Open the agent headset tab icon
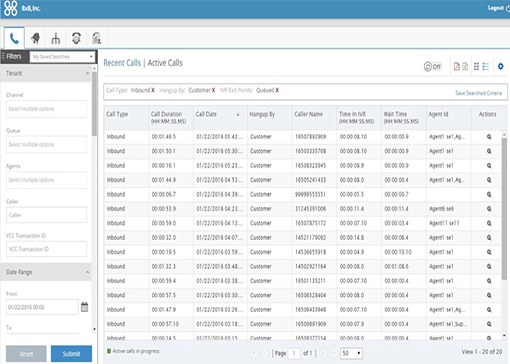Image resolution: width=510 pixels, height=364 pixels. click(76, 38)
